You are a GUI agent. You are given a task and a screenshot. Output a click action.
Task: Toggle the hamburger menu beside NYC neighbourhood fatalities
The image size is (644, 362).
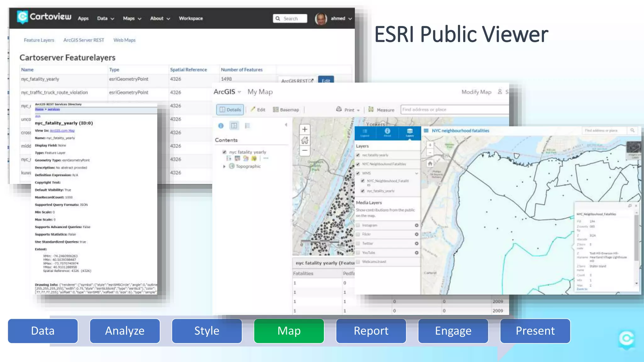(426, 130)
